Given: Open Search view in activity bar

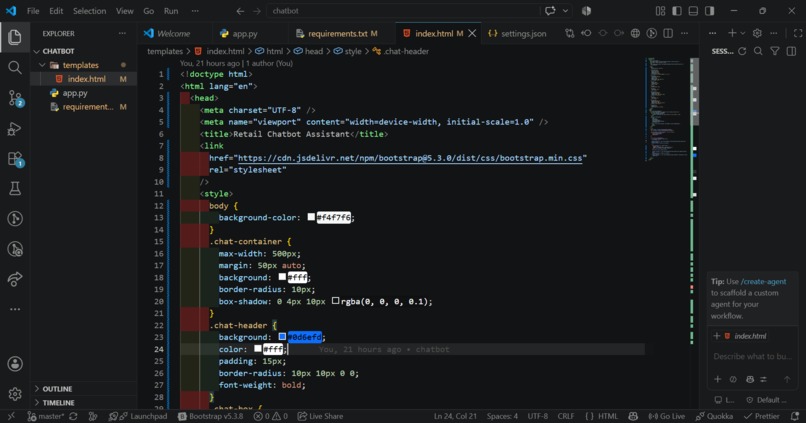Looking at the screenshot, I should 15,67.
